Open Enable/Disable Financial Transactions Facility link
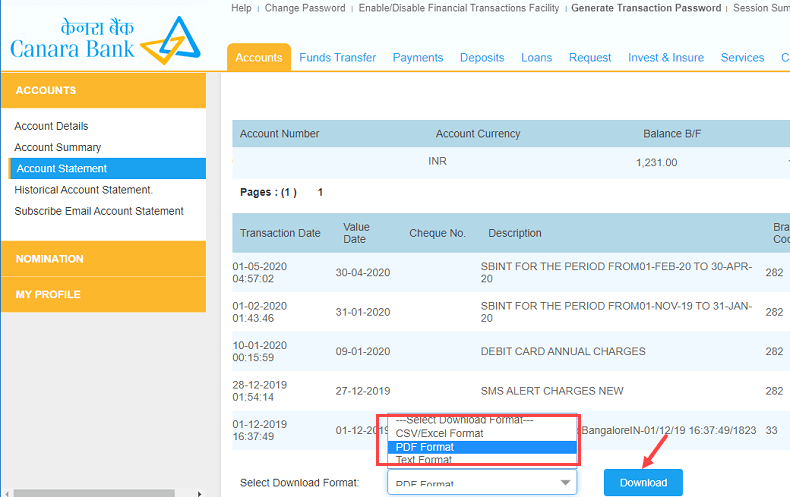 coord(458,8)
